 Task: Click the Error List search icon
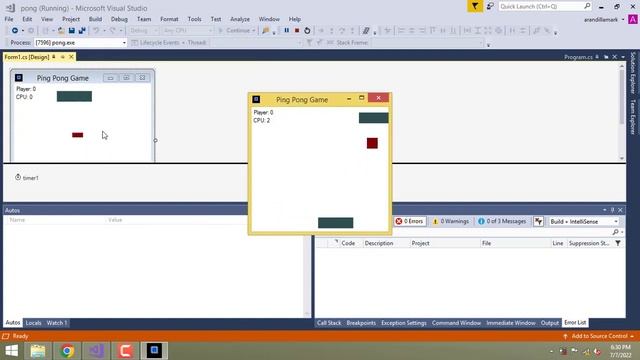pos(616,232)
